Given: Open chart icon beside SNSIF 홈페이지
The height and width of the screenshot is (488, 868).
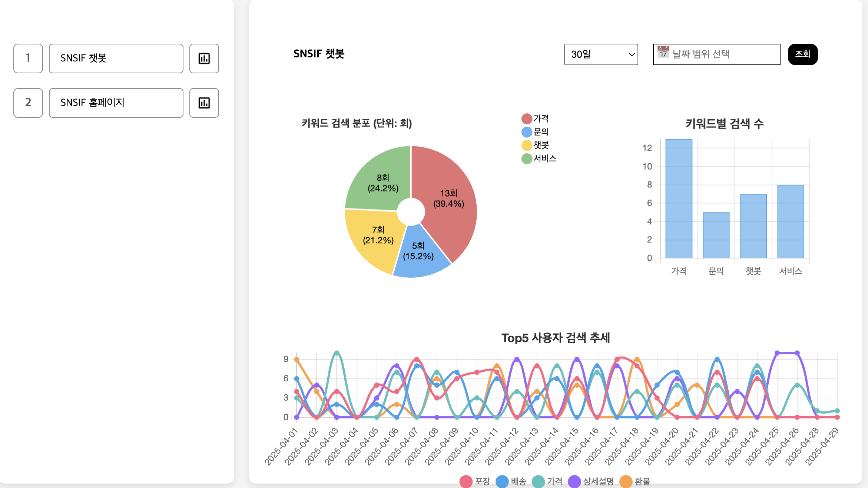Looking at the screenshot, I should tap(204, 103).
